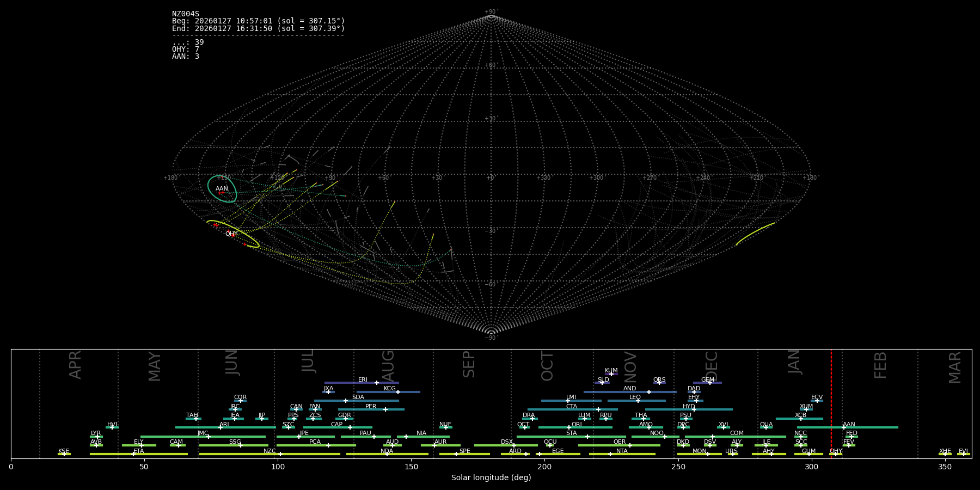Click the −90° pole label on the sky map
This screenshot has width=980, height=490.
[x=491, y=338]
